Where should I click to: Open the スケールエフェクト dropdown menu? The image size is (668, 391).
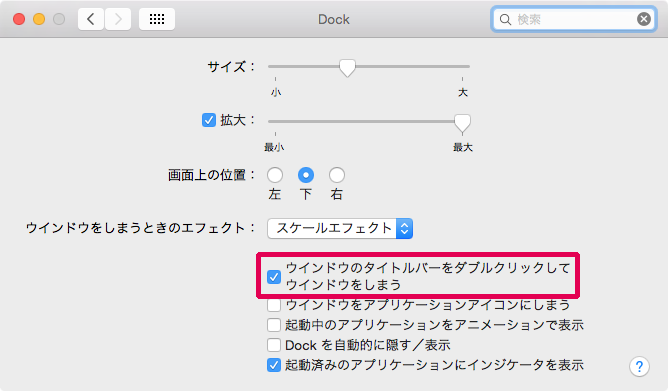340,228
